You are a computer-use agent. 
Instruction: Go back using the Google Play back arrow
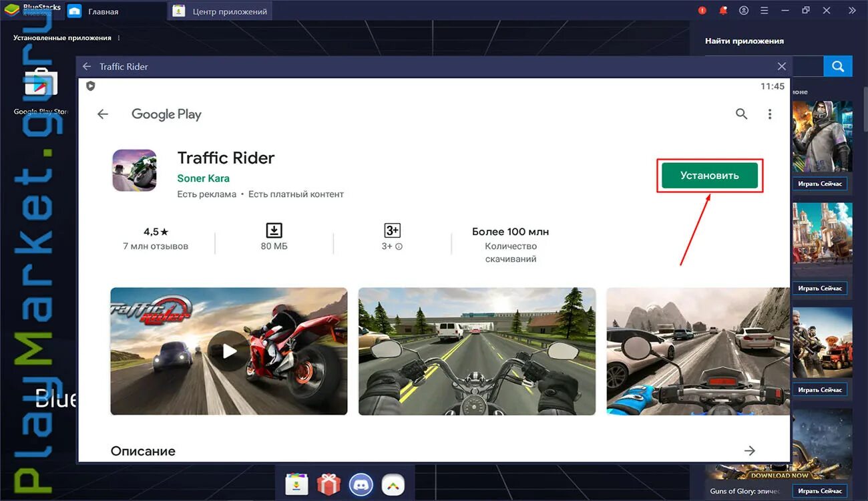click(x=103, y=114)
